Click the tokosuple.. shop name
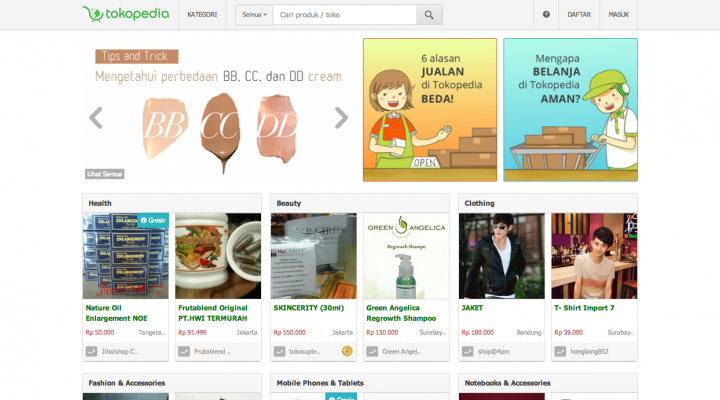The height and width of the screenshot is (400, 720). coord(304,351)
